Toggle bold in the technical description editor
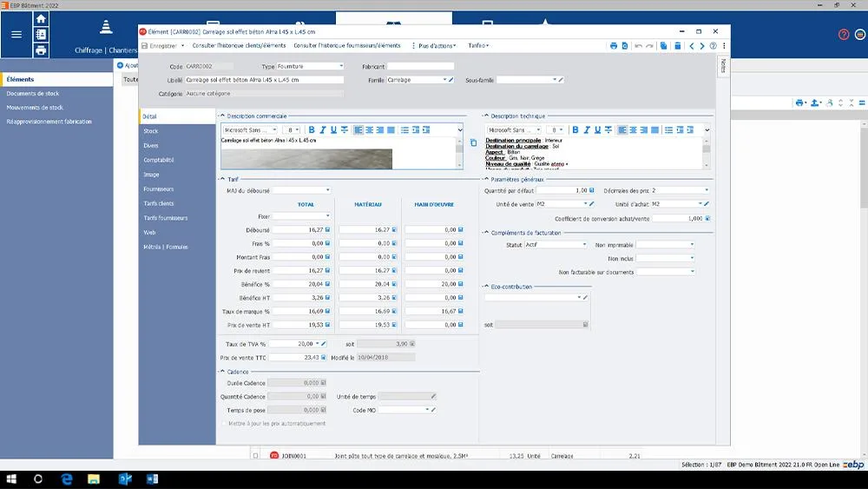868x489 pixels. point(575,130)
